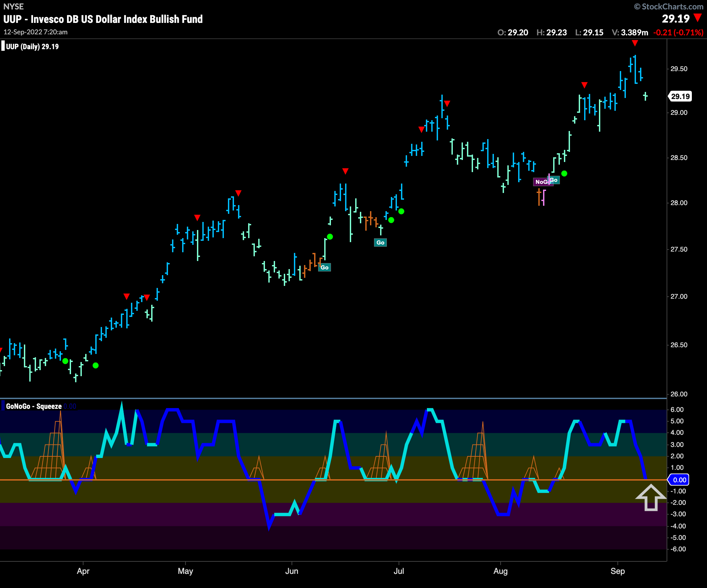Click the UUP fund title text
This screenshot has height=588, width=707.
click(x=103, y=19)
